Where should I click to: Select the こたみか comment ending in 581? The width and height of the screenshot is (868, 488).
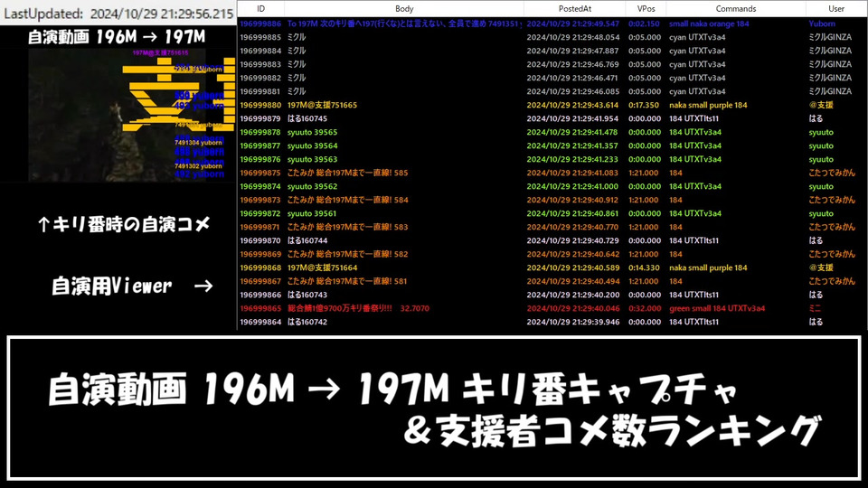pyautogui.click(x=347, y=281)
